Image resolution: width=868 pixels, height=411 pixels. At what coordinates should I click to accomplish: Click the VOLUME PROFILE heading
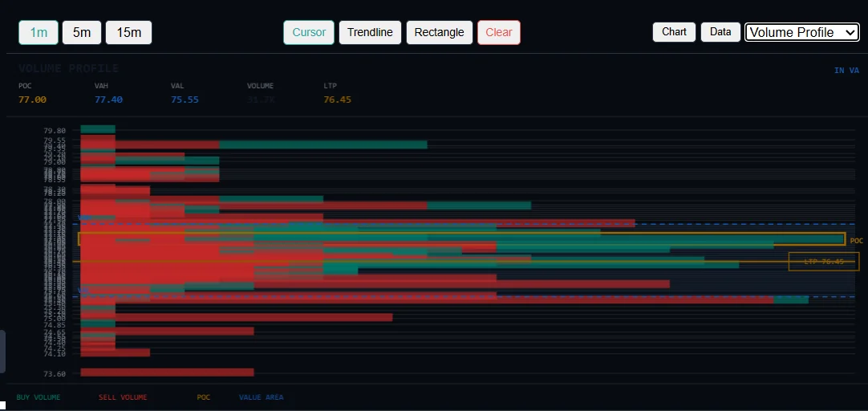69,69
